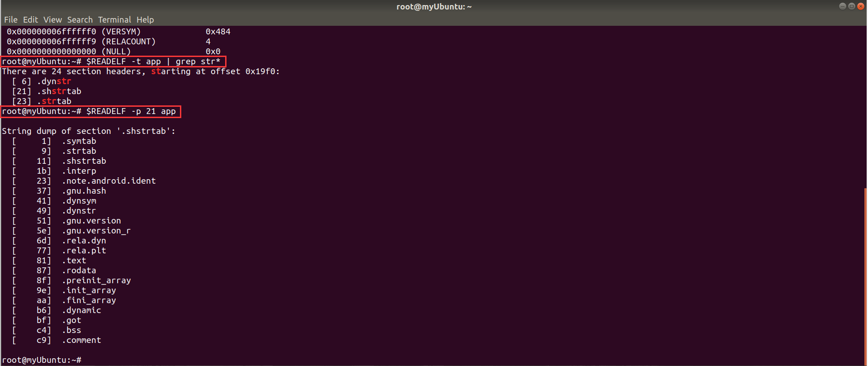
Task: Click the '.preinit_array' entry
Action: pyautogui.click(x=96, y=280)
